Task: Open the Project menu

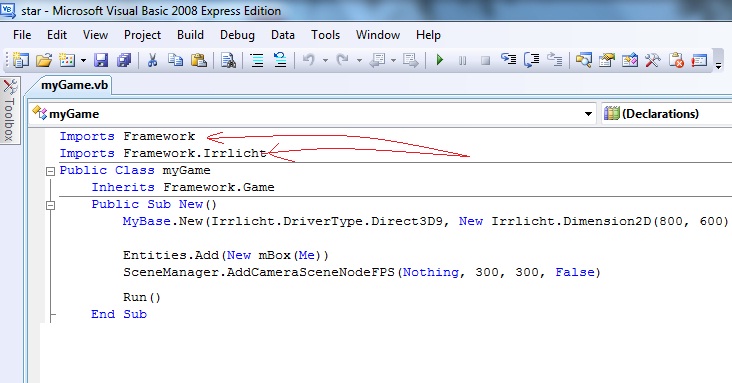Action: click(142, 35)
